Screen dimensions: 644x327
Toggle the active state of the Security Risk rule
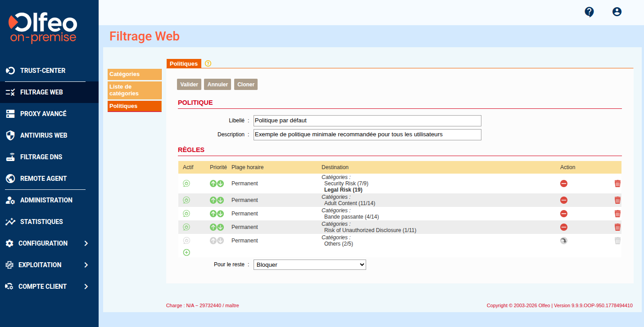tap(186, 184)
